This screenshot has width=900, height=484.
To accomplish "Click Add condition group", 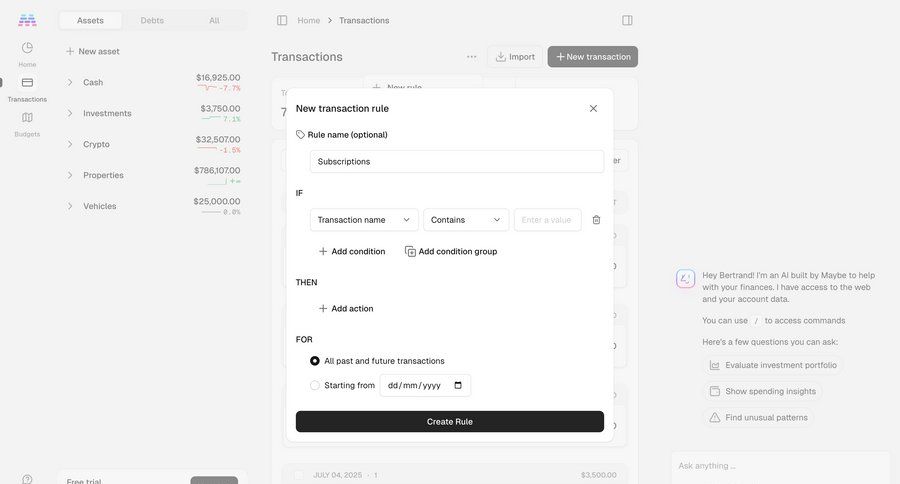I will (451, 251).
